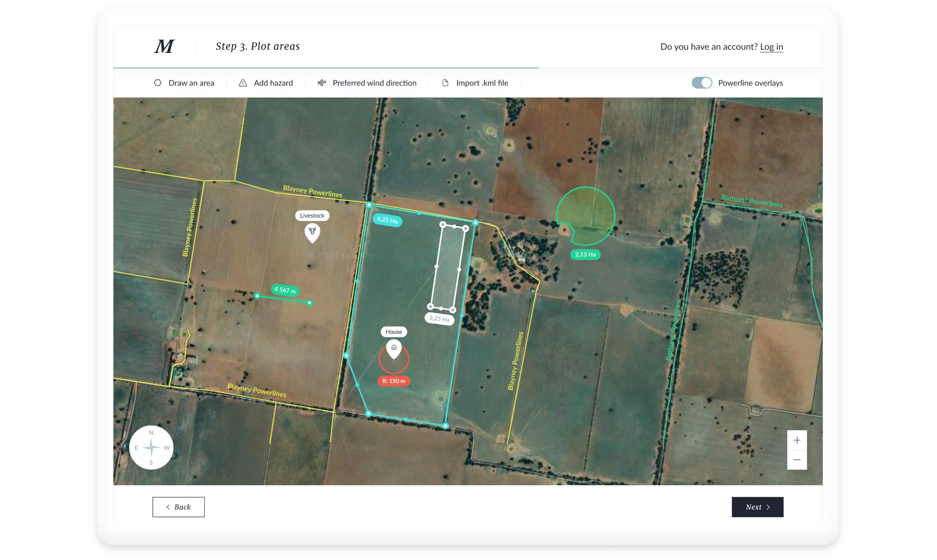Click the R: 150 m radius label
This screenshot has height=560, width=937.
coord(394,381)
